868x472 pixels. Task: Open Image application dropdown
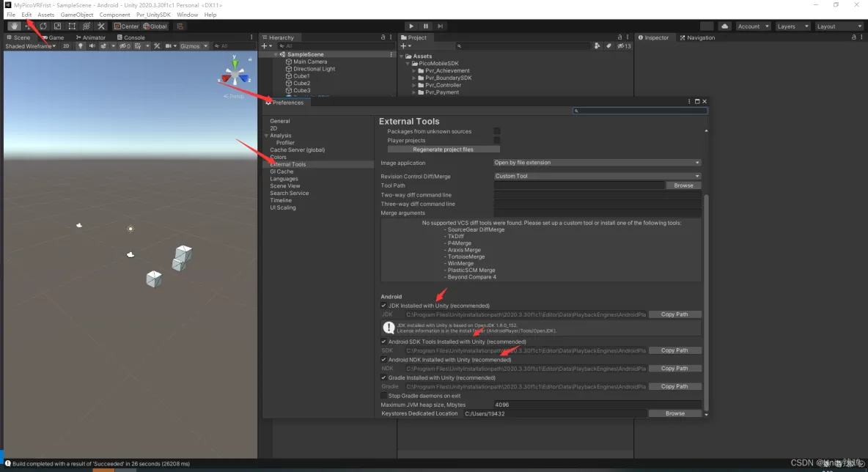pos(597,163)
